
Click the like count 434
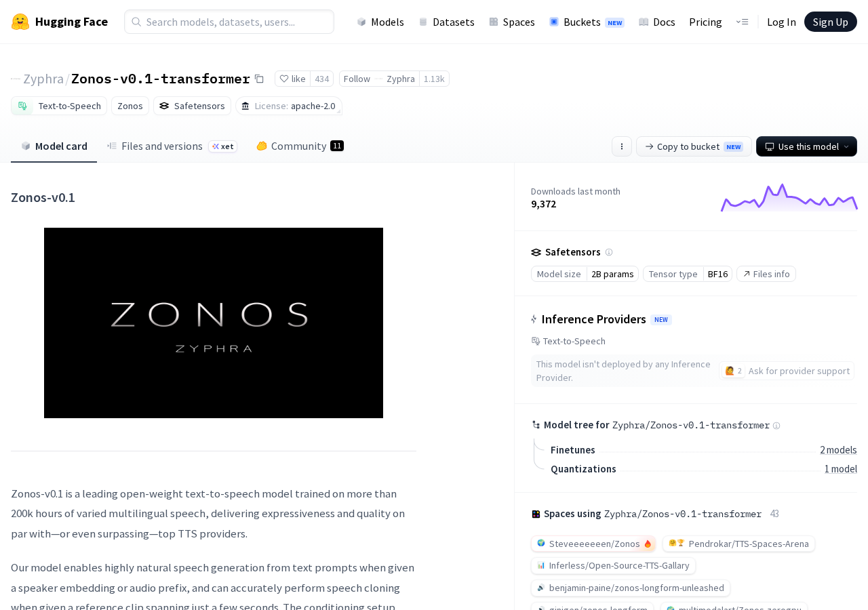point(322,79)
